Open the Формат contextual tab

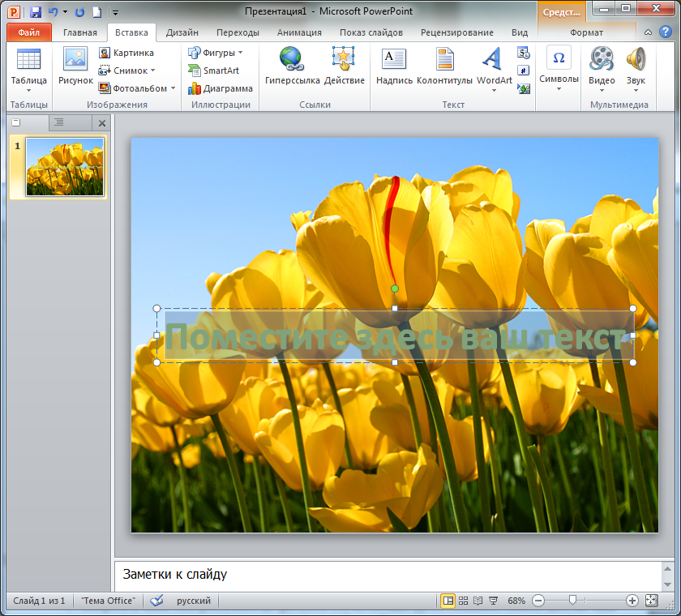click(x=586, y=32)
